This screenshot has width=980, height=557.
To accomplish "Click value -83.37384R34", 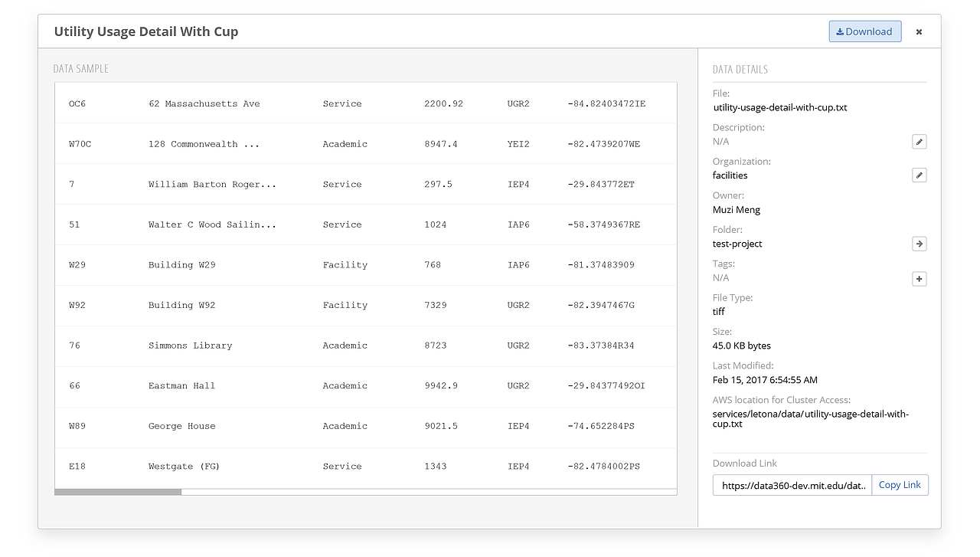I will [x=601, y=346].
